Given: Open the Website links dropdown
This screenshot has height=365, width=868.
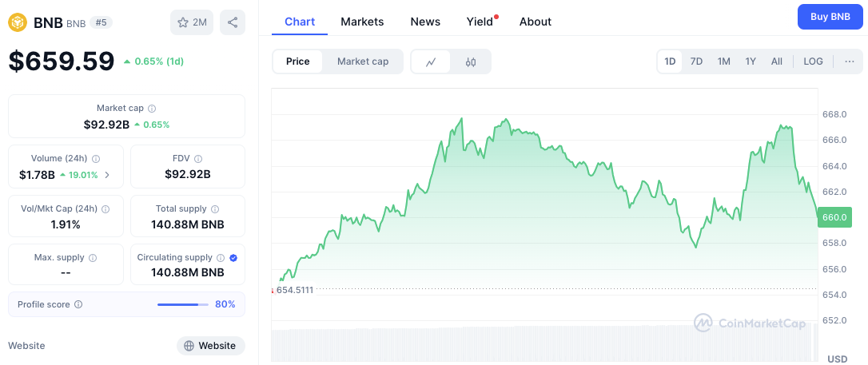Looking at the screenshot, I should point(211,346).
